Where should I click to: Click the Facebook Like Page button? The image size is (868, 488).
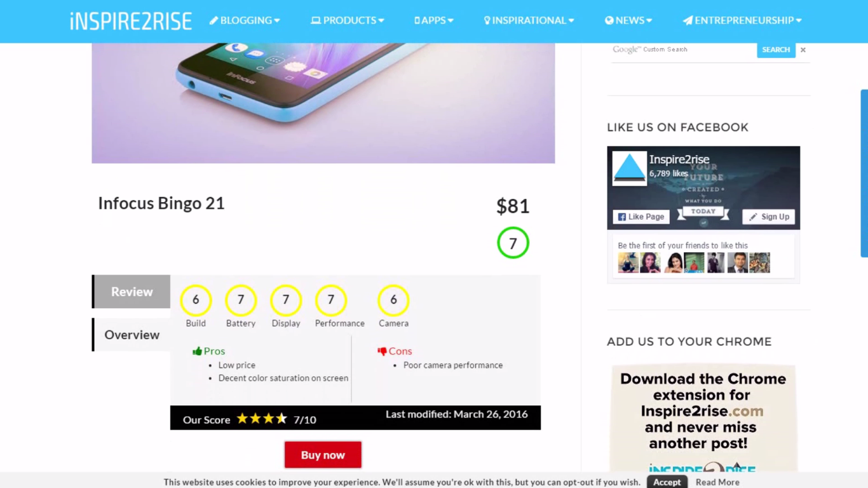pyautogui.click(x=641, y=217)
